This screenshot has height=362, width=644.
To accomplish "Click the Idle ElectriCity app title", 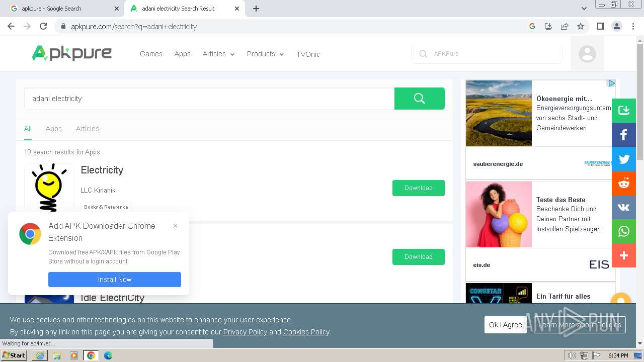I will click(x=112, y=298).
